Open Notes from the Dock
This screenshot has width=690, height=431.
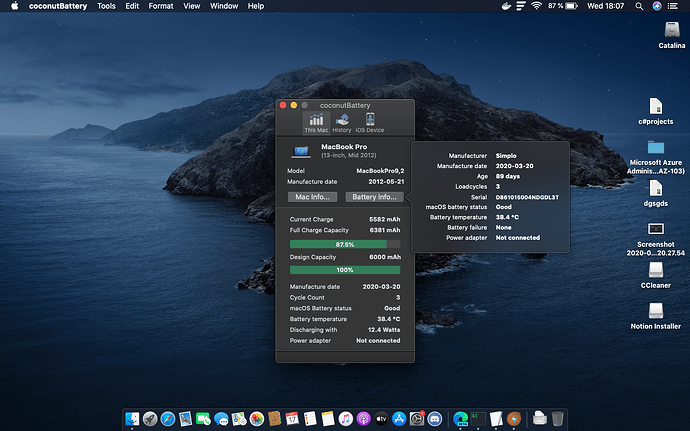point(328,418)
